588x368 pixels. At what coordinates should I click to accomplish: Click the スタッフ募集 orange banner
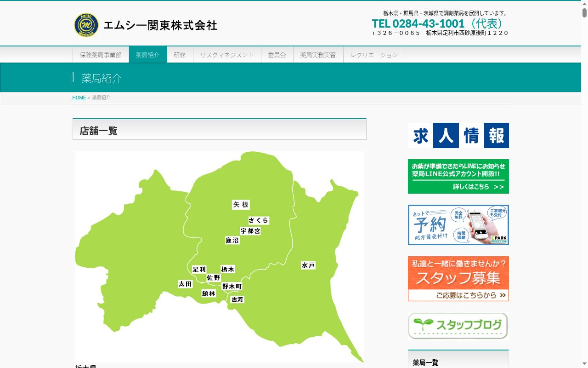click(x=458, y=279)
